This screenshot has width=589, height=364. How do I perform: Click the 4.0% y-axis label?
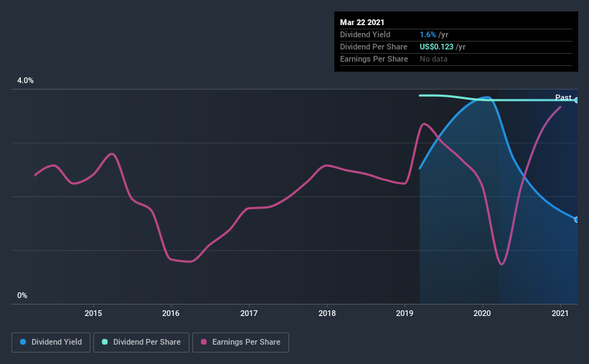tap(26, 80)
